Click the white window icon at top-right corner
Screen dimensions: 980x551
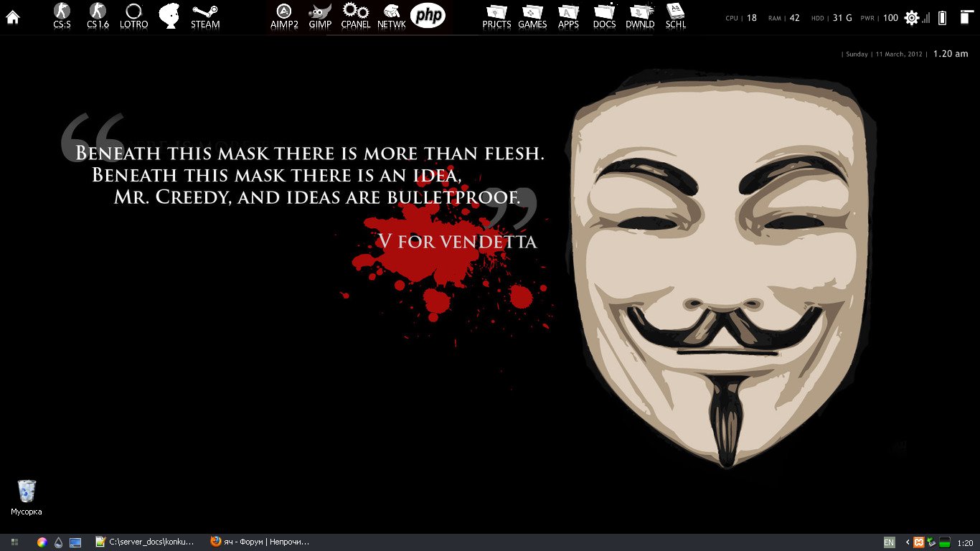click(x=966, y=17)
